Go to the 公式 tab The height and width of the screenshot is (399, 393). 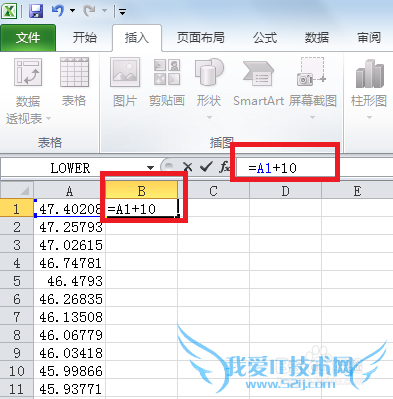point(265,38)
